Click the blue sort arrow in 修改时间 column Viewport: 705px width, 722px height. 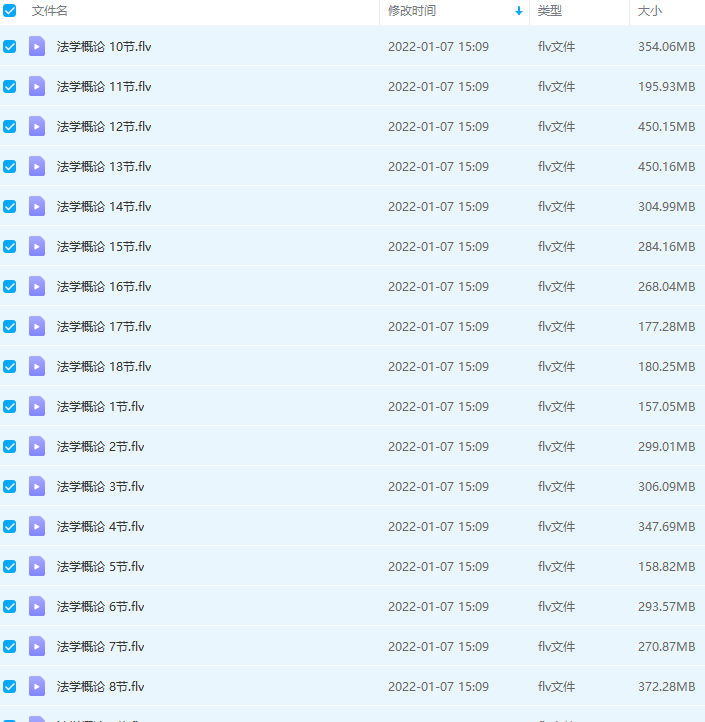click(519, 11)
